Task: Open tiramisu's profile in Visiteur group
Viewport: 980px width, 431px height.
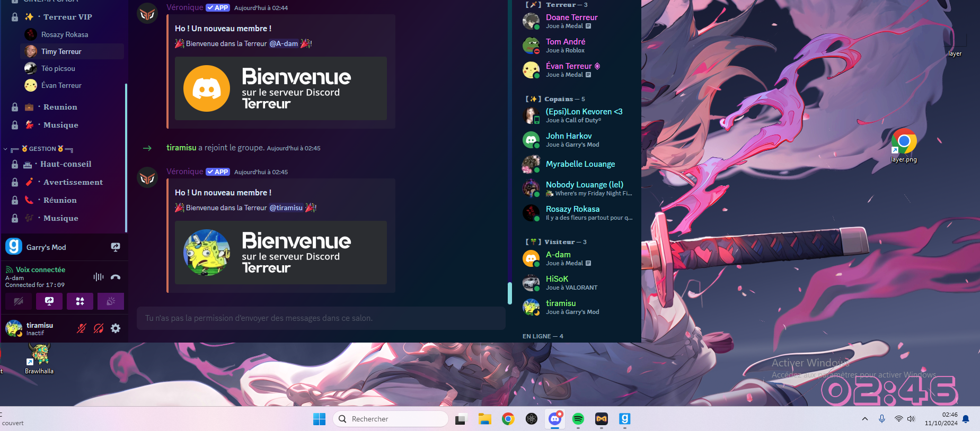Action: (579, 307)
